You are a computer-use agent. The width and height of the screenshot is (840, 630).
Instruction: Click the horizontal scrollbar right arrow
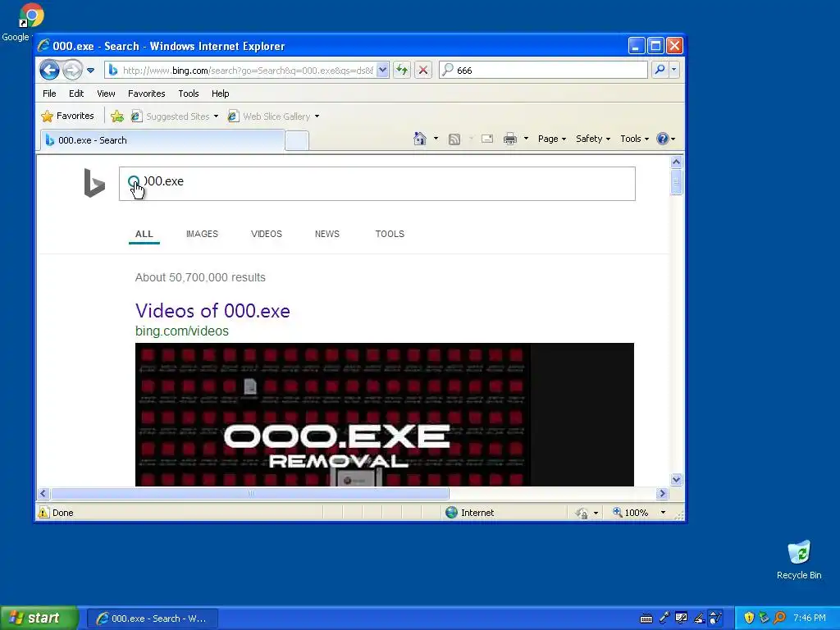click(x=662, y=493)
